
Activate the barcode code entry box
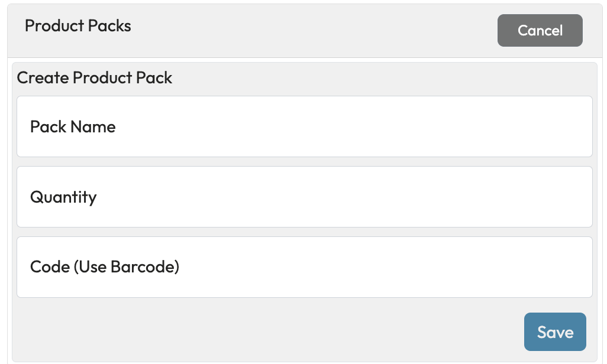[304, 267]
